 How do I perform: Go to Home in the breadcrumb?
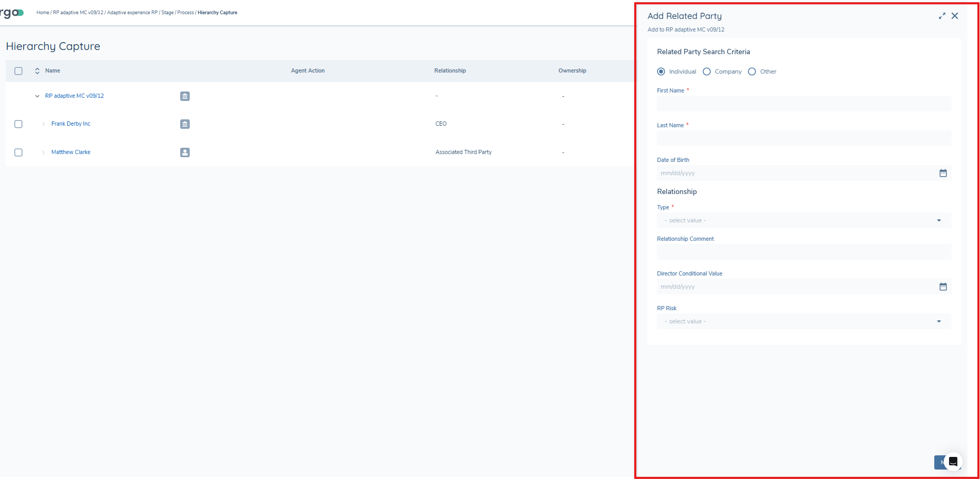(x=43, y=13)
